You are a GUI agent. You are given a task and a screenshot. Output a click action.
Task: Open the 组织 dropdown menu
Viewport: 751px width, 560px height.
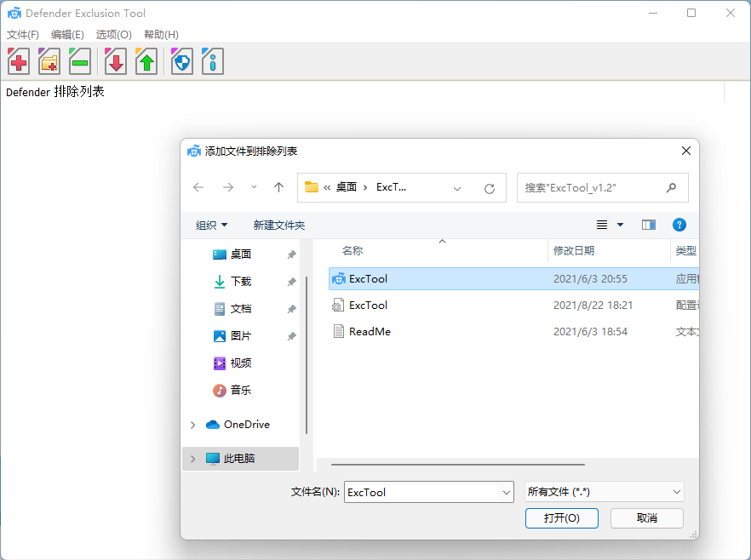click(212, 225)
